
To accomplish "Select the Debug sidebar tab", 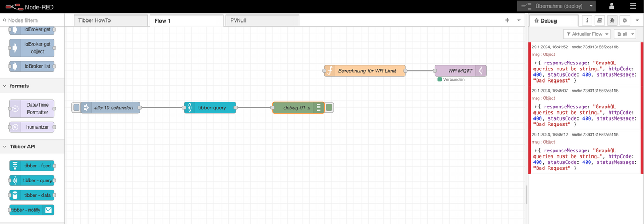I will 554,20.
